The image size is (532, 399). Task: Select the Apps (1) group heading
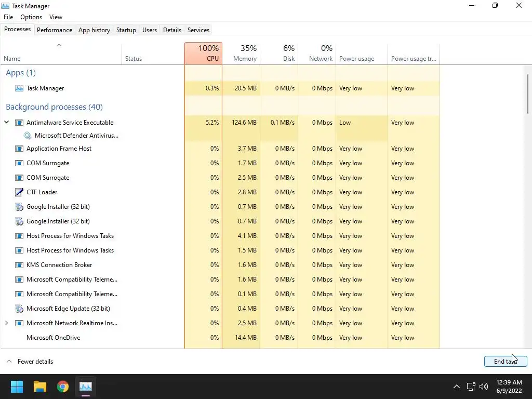(21, 73)
